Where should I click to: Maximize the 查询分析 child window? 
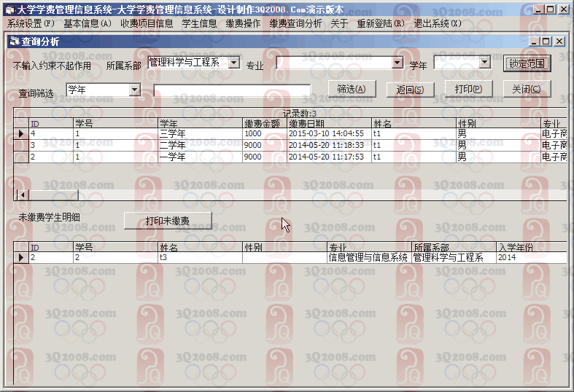coord(546,42)
